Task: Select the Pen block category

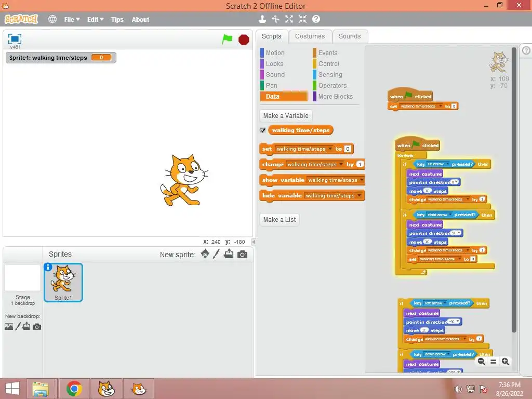Action: click(x=271, y=86)
